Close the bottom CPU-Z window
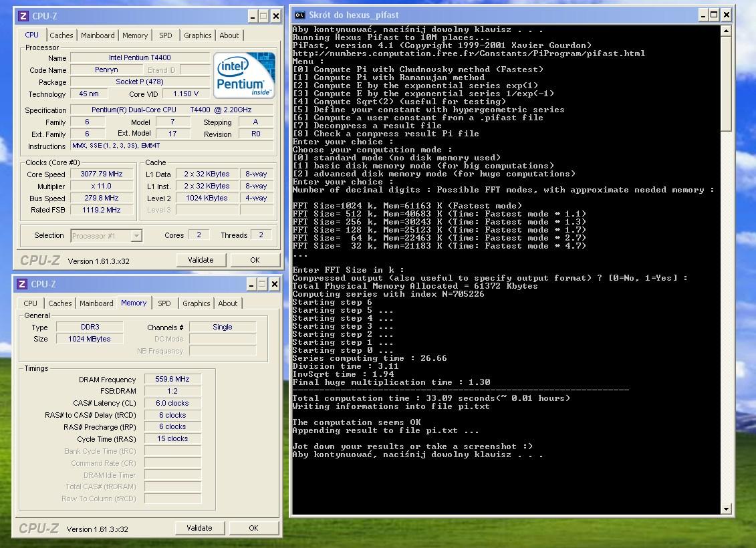This screenshot has width=756, height=548. (x=274, y=285)
